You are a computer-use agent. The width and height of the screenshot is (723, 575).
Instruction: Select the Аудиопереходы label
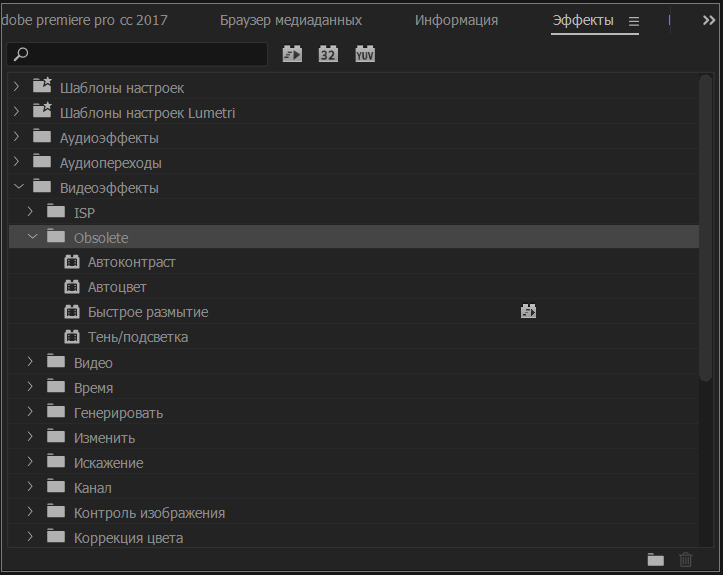(111, 163)
